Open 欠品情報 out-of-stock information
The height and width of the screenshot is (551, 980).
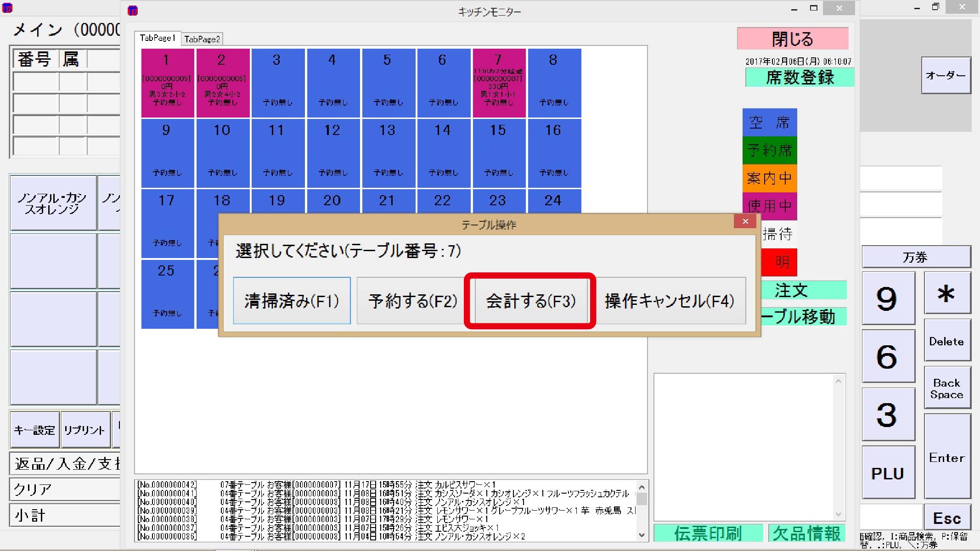coord(806,533)
